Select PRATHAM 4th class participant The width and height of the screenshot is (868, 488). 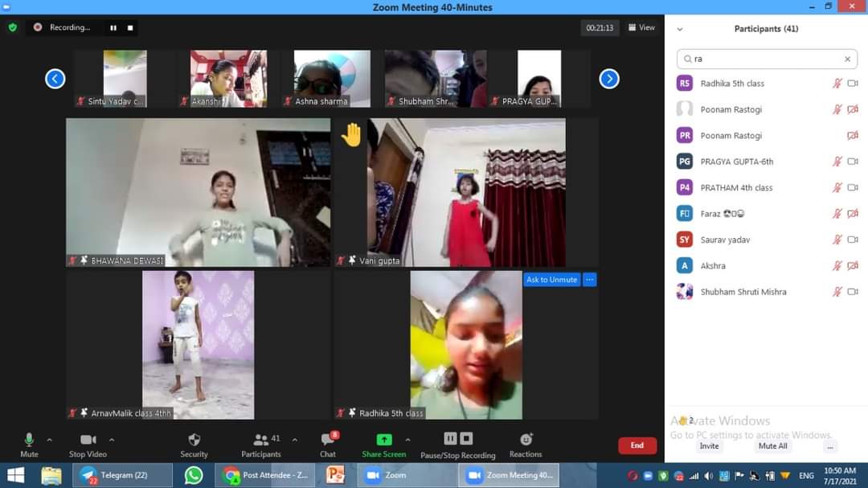(x=767, y=187)
